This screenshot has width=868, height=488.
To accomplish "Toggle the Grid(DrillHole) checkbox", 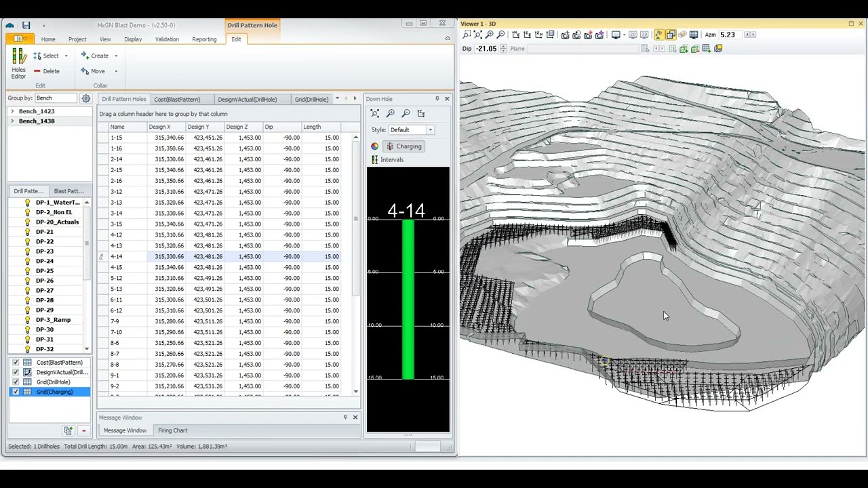I will [16, 382].
